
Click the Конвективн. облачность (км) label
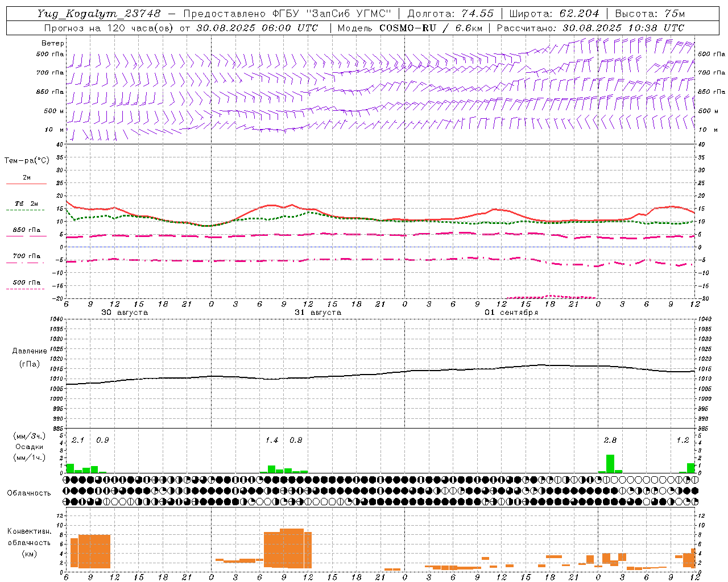coord(29,543)
